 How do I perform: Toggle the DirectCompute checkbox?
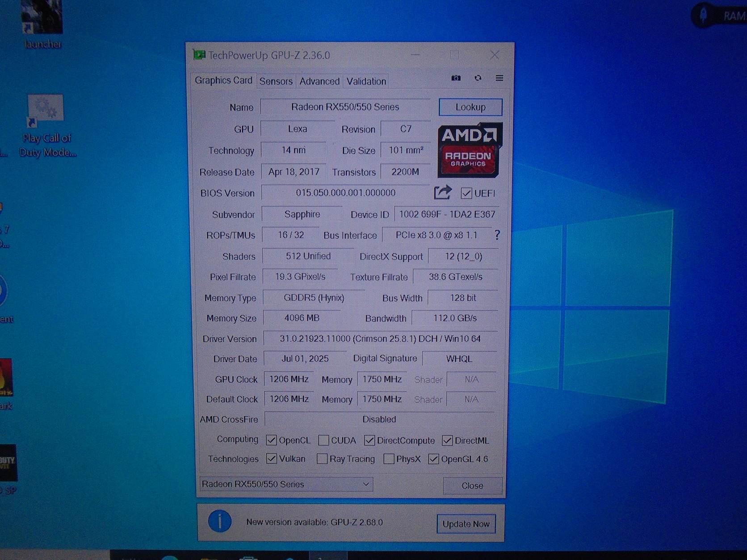coord(369,440)
